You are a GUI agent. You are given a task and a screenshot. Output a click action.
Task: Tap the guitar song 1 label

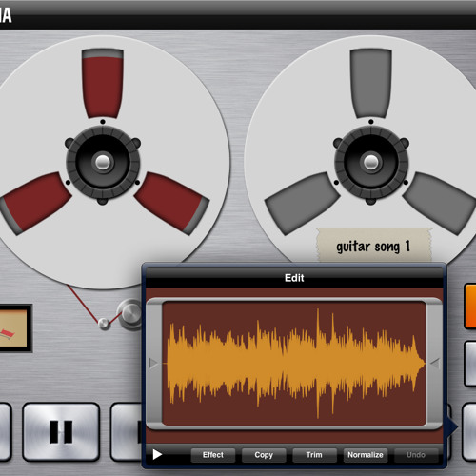click(x=374, y=246)
